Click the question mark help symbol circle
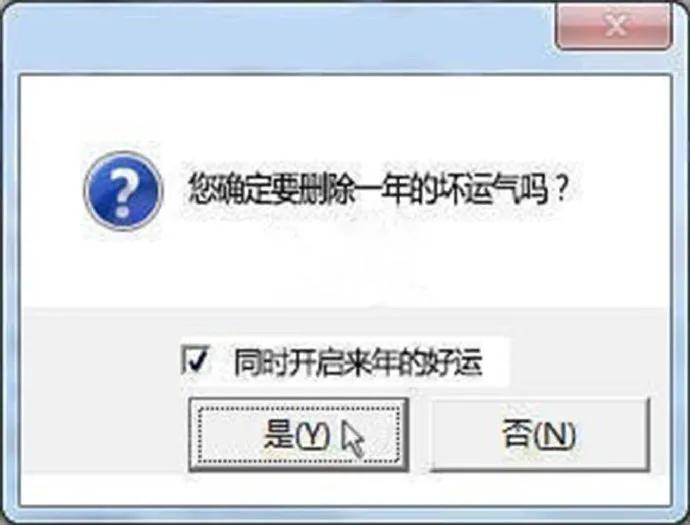The image size is (690, 525). coord(123,190)
